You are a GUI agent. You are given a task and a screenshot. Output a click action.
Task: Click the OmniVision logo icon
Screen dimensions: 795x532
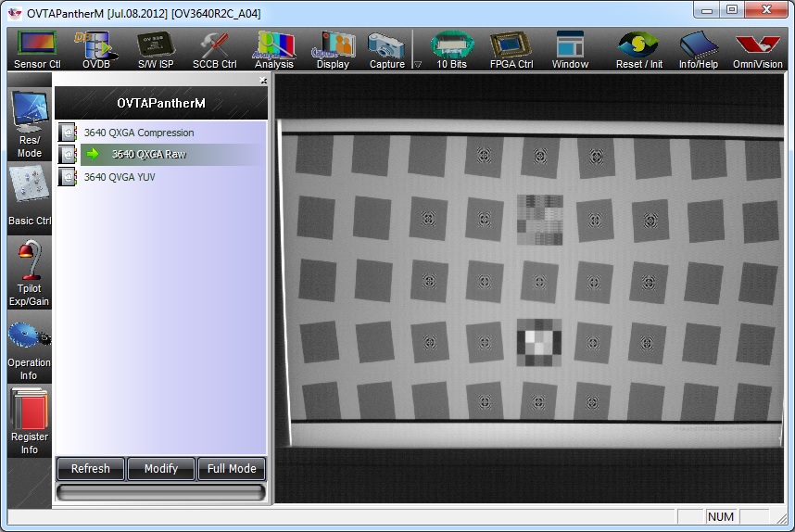pos(758,50)
